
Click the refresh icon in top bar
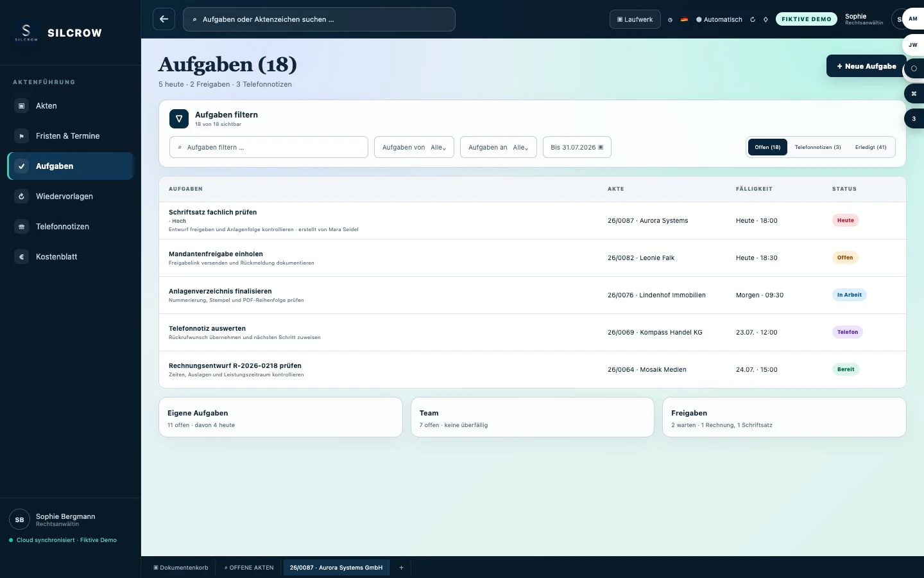753,20
